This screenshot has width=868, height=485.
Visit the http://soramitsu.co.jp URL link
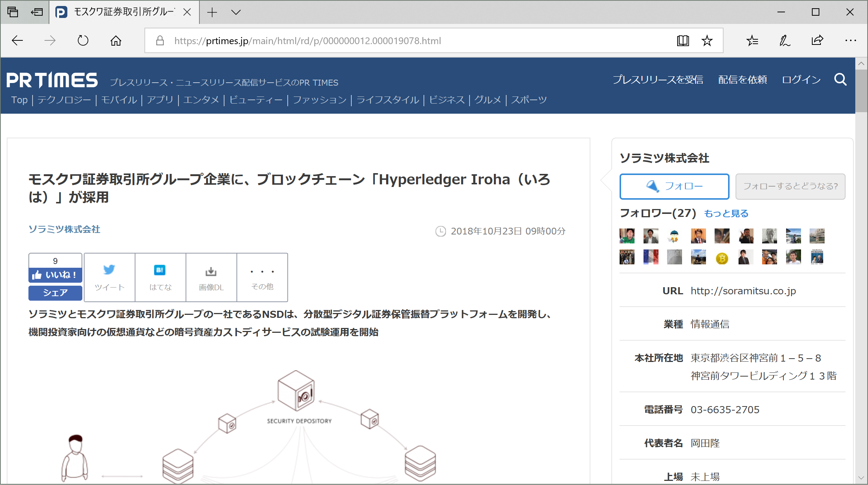click(x=743, y=291)
